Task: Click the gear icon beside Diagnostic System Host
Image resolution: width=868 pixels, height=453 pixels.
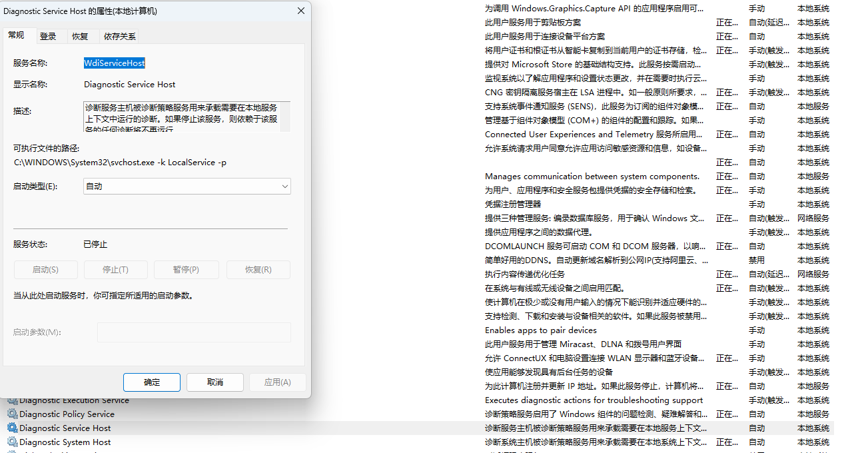Action: pyautogui.click(x=12, y=442)
